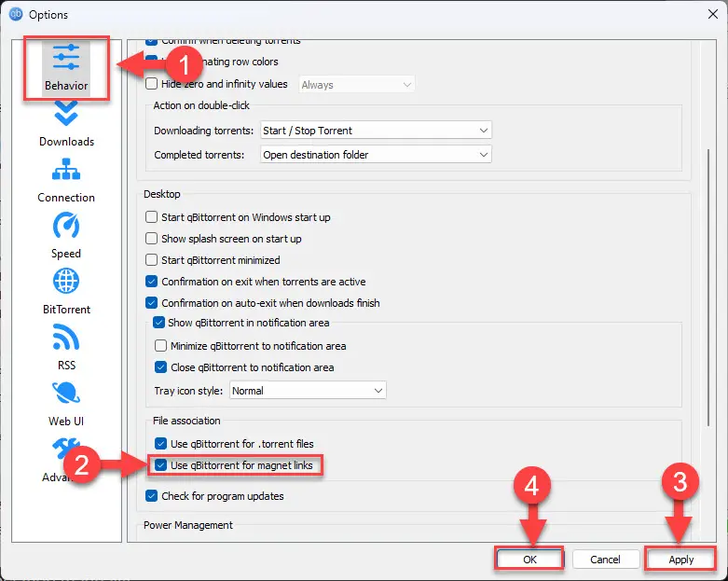Open the Behavior settings section icon
The height and width of the screenshot is (581, 728).
66,58
